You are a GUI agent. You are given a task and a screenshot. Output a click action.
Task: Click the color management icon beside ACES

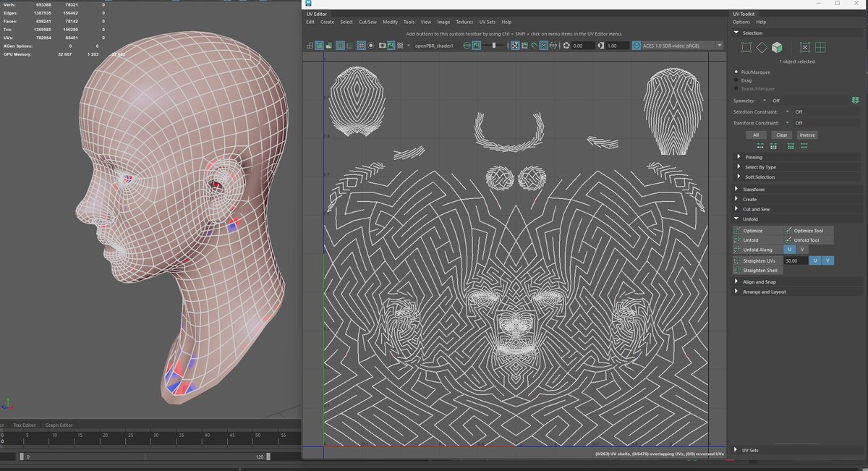pyautogui.click(x=637, y=45)
